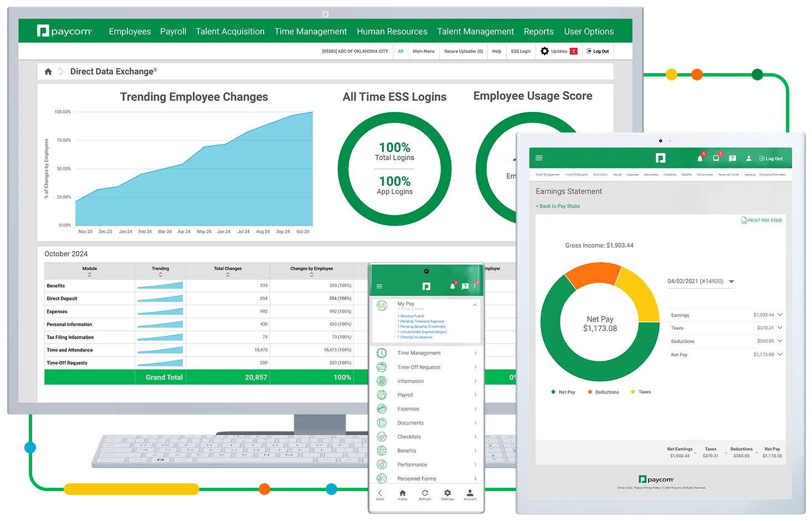Select the All tab in the utility bar

coord(400,51)
